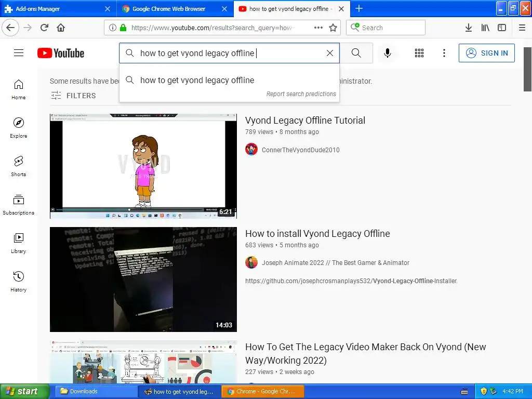Click thumbnail of Legacy Video Maker video
532x399 pixels.
pos(143,362)
